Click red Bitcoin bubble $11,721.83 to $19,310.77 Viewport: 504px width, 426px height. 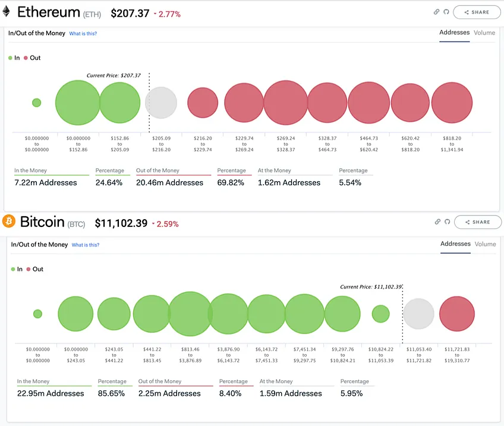(456, 314)
